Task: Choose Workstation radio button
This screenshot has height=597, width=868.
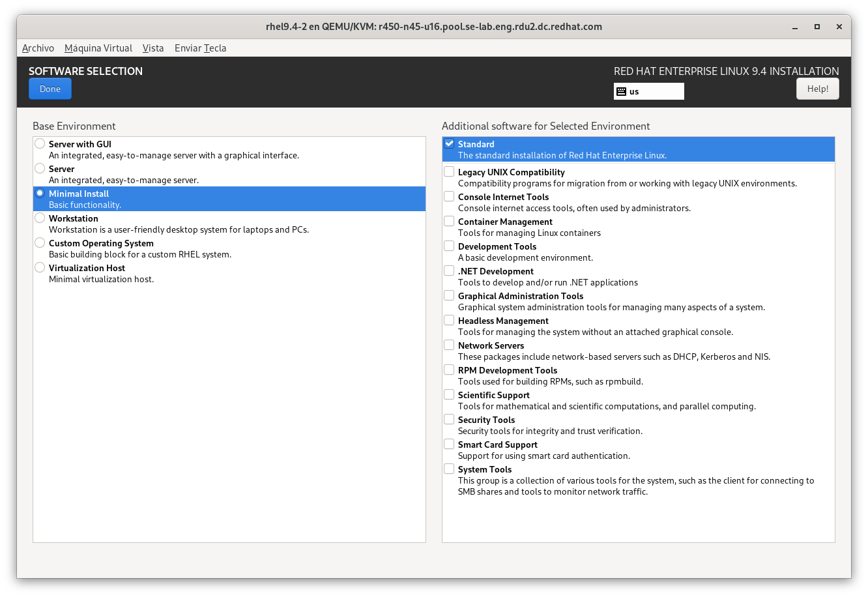Action: (40, 218)
